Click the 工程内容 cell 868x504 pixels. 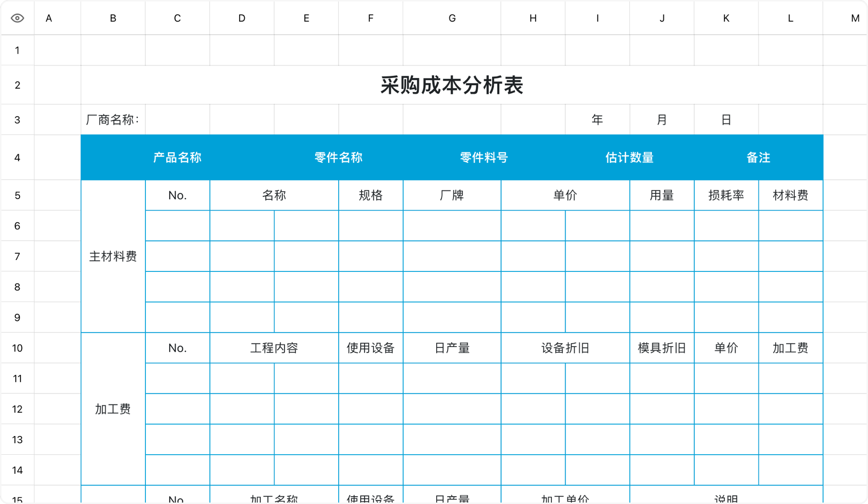[274, 348]
